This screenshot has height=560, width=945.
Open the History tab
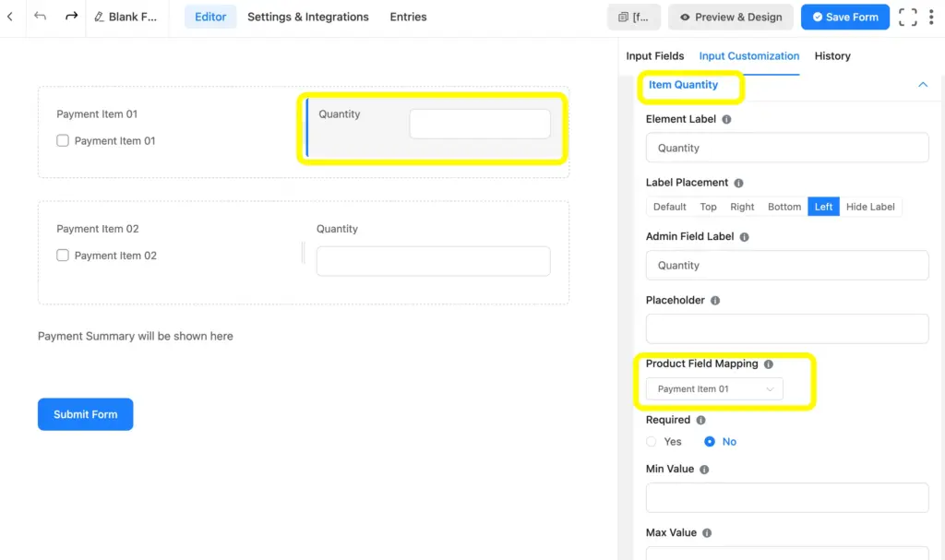tap(831, 55)
